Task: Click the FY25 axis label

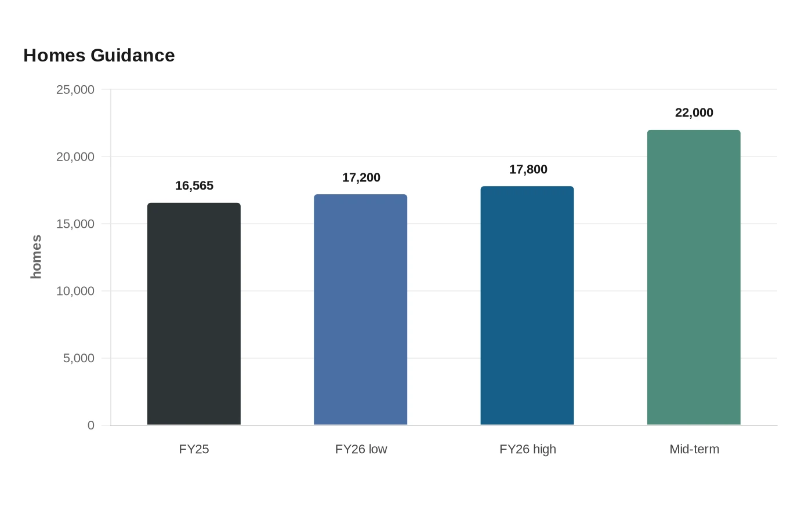Action: (194, 449)
